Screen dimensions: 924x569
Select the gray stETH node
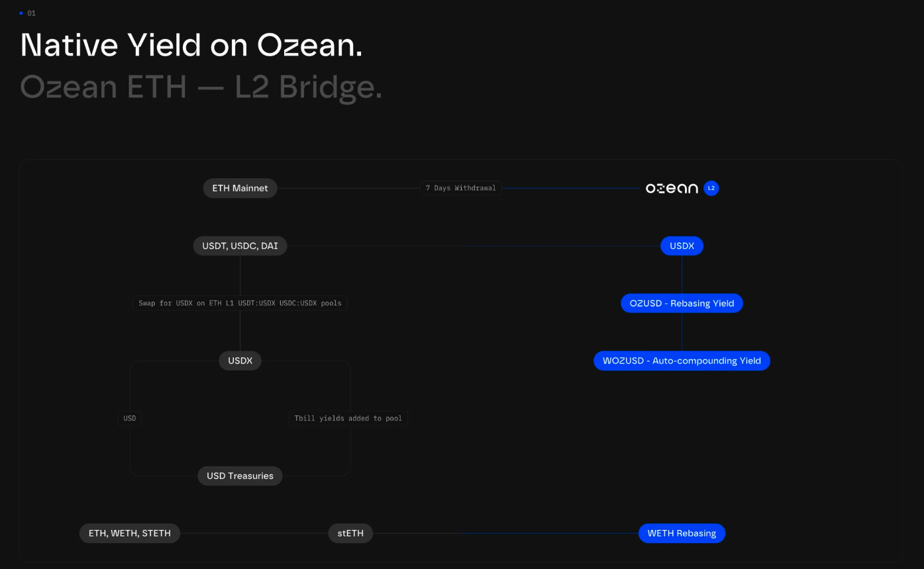click(350, 533)
